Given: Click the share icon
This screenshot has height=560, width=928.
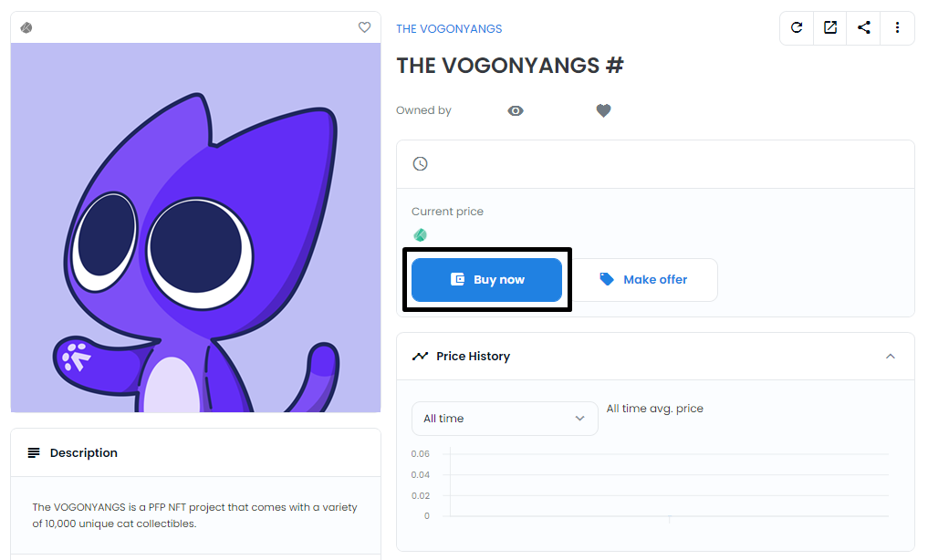Looking at the screenshot, I should pos(863,27).
